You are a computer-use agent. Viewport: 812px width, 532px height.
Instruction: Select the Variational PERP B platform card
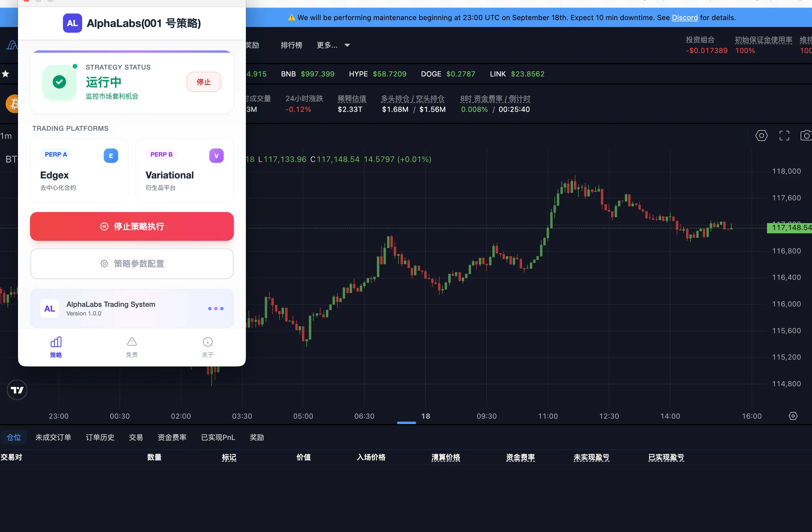pyautogui.click(x=185, y=170)
